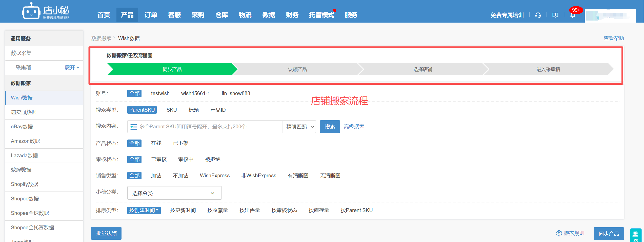This screenshot has height=242, width=644.
Task: Click the gear icon beside 搬家规则
Action: point(559,233)
